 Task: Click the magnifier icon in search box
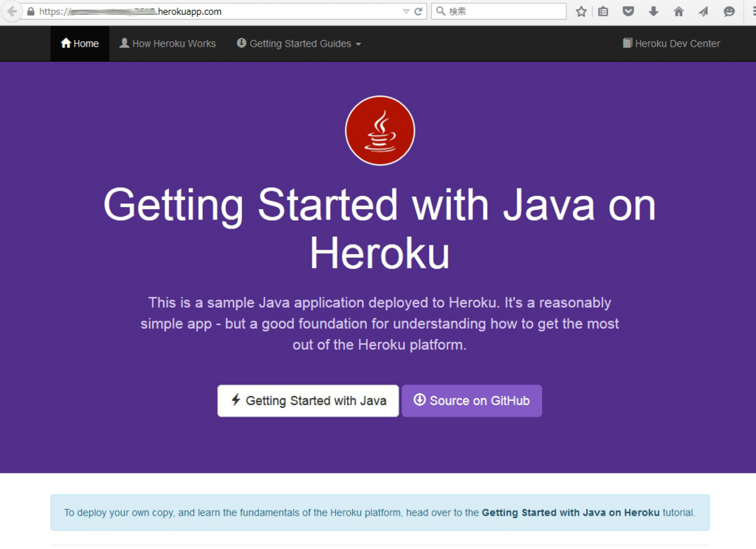coord(440,11)
